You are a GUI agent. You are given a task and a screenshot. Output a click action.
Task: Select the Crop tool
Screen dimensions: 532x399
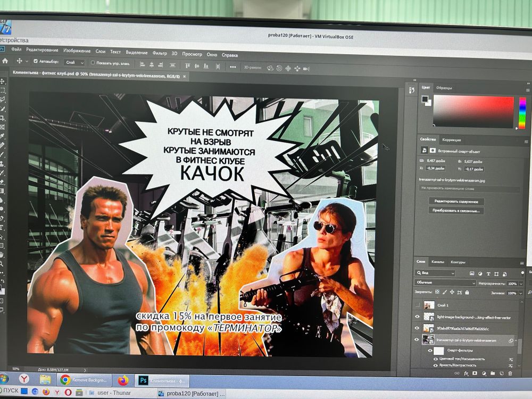[3, 118]
